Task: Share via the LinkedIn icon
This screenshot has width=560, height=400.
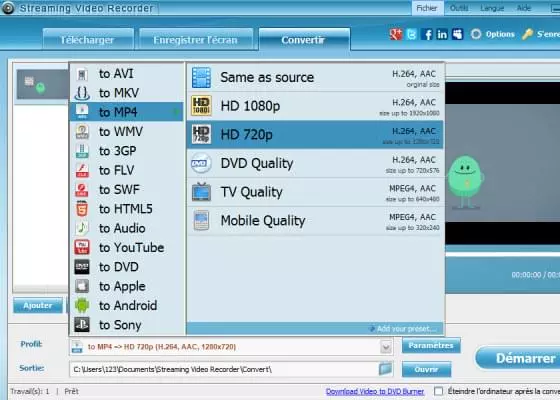Action: [x=442, y=34]
